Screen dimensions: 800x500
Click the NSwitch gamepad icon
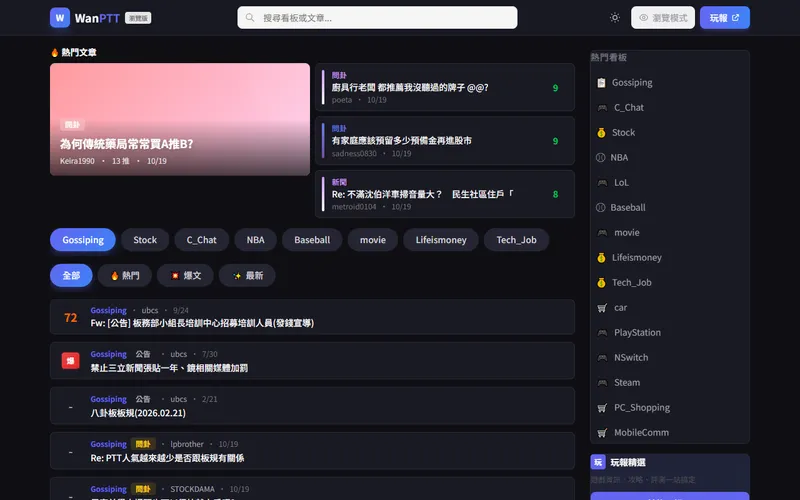pyautogui.click(x=603, y=358)
